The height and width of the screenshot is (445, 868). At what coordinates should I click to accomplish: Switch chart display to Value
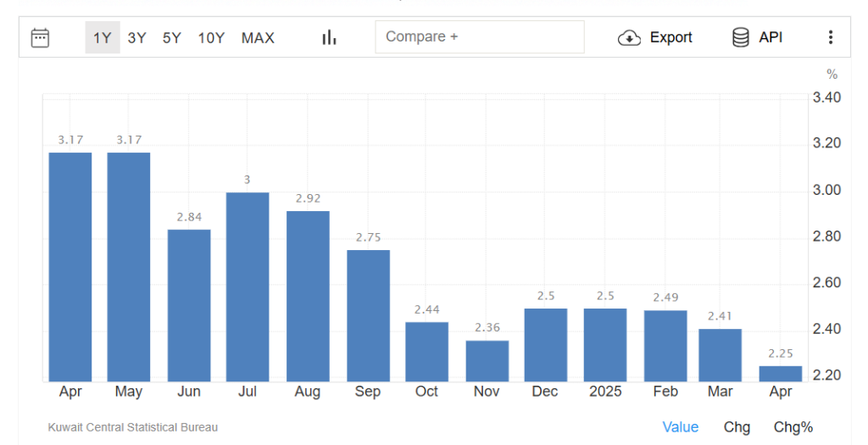click(680, 427)
